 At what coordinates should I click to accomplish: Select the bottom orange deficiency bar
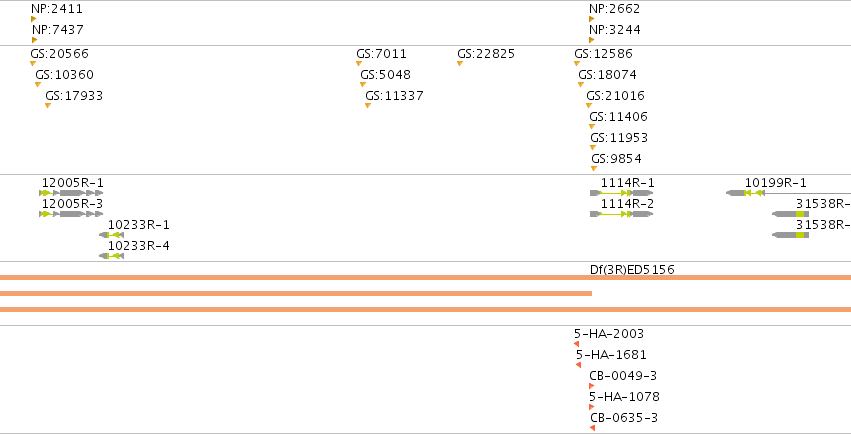point(426,310)
